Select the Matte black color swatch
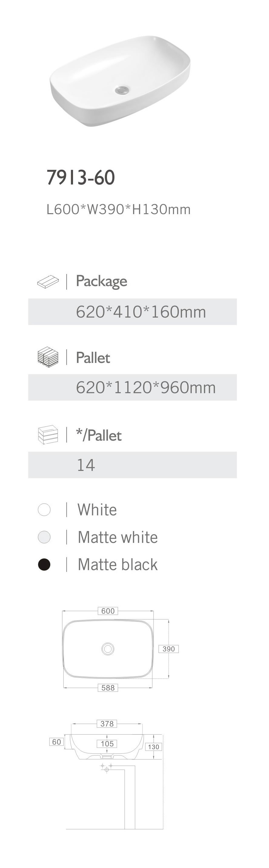 (44, 564)
